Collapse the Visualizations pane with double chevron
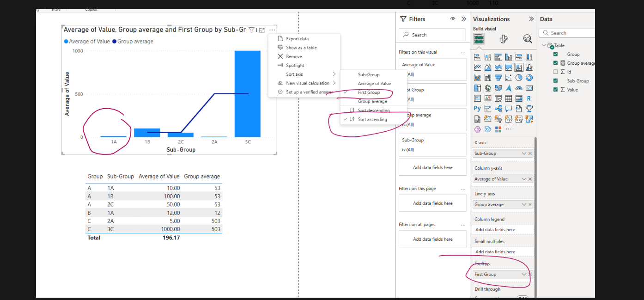This screenshot has height=300, width=644. [531, 19]
